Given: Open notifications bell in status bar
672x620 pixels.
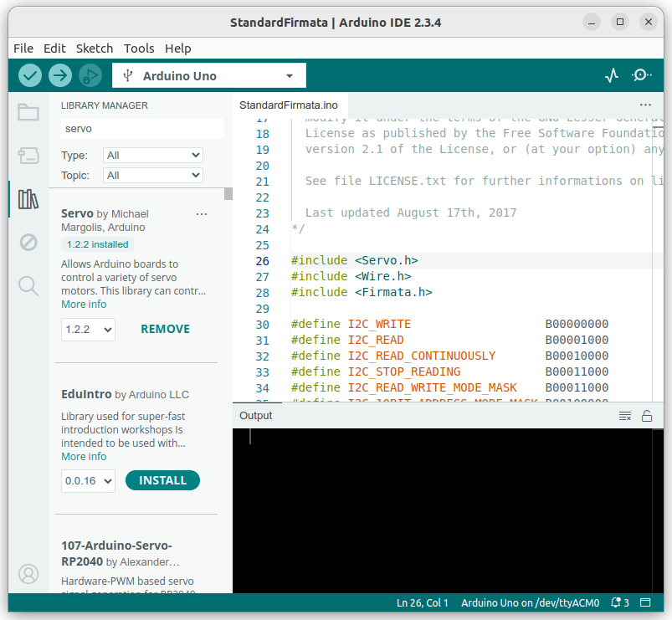Looking at the screenshot, I should click(x=620, y=603).
